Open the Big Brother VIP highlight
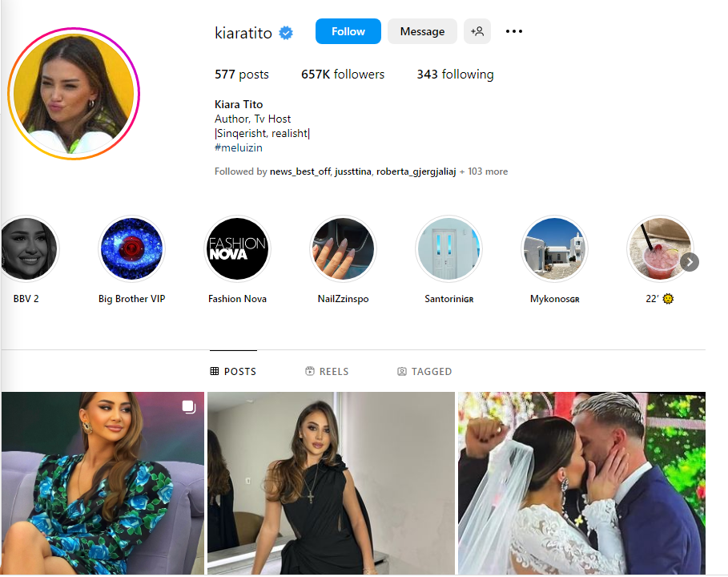728x577 pixels. [x=132, y=249]
